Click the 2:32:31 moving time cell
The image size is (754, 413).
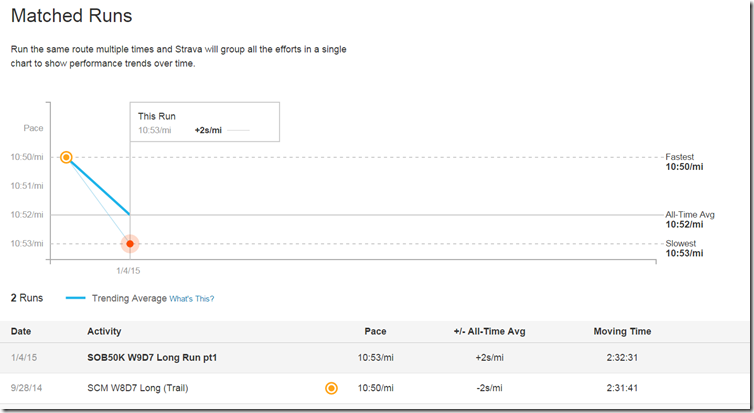point(622,358)
